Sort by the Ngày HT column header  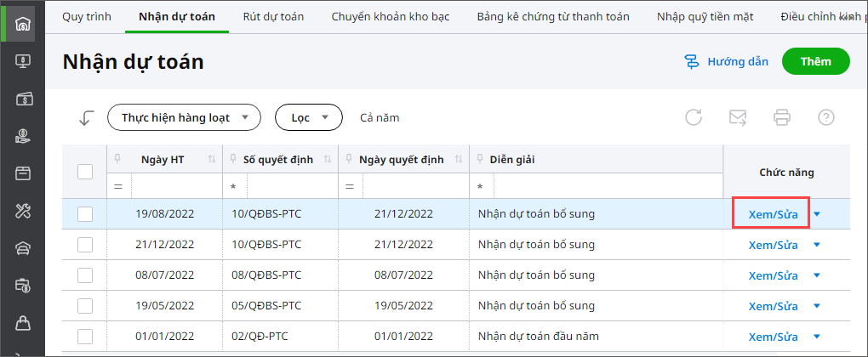tap(164, 159)
